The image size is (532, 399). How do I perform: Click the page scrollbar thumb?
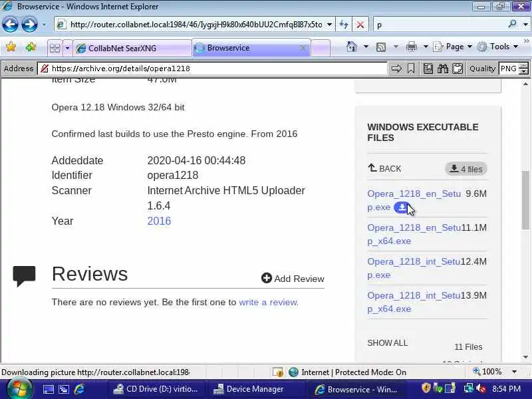pyautogui.click(x=525, y=200)
